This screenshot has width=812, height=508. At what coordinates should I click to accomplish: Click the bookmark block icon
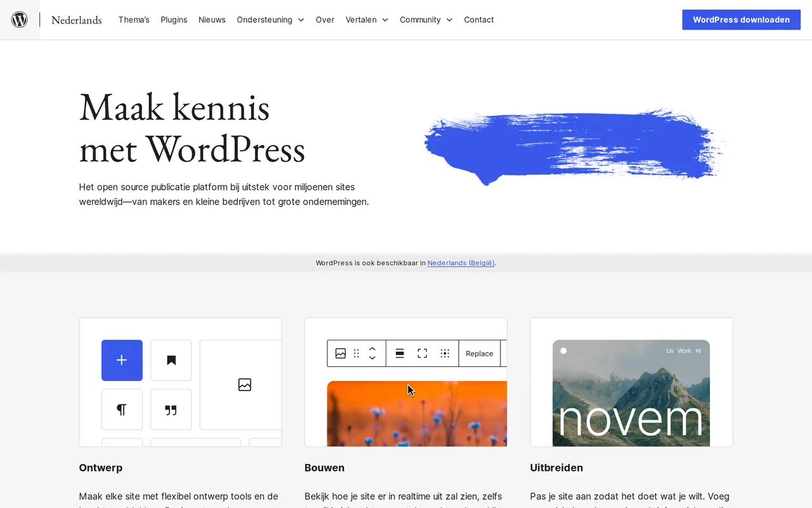pos(171,360)
